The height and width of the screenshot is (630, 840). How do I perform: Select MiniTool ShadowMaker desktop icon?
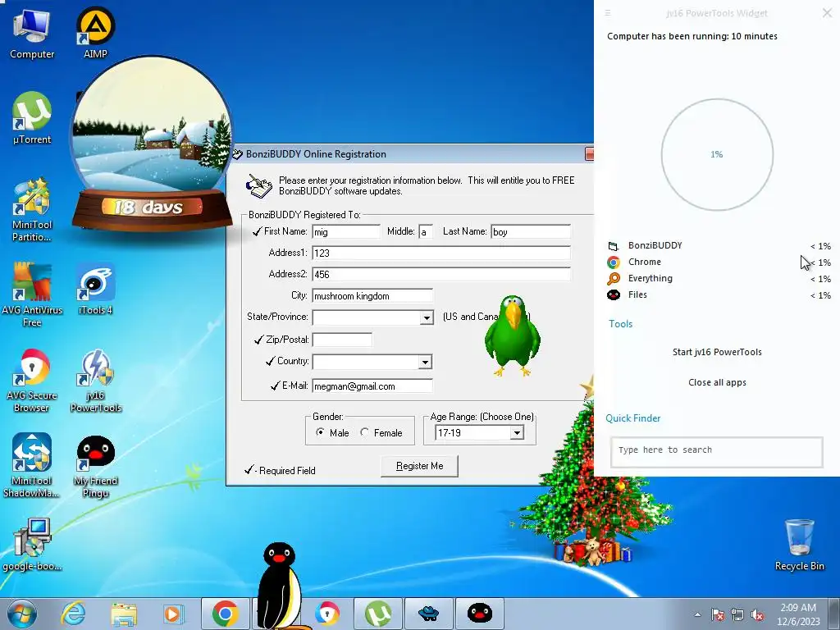coord(32,465)
